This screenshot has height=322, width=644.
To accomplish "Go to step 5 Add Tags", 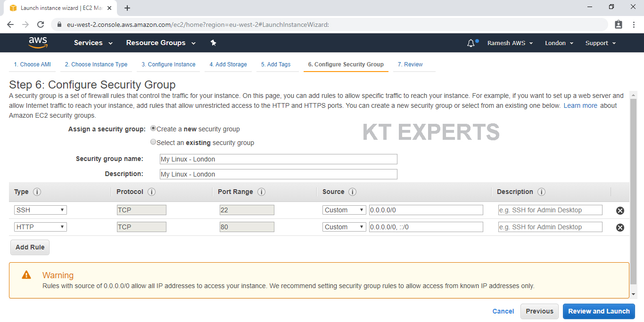I will click(276, 64).
